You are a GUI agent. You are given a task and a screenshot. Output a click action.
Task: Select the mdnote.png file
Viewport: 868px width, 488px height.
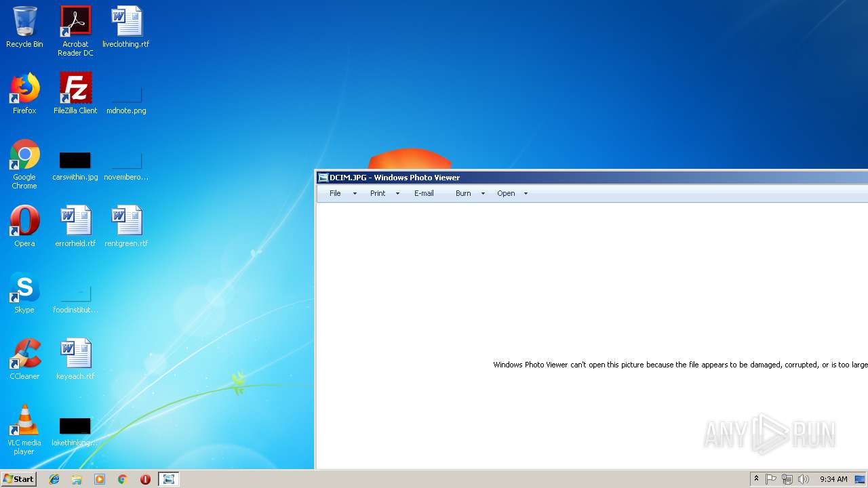(x=126, y=99)
